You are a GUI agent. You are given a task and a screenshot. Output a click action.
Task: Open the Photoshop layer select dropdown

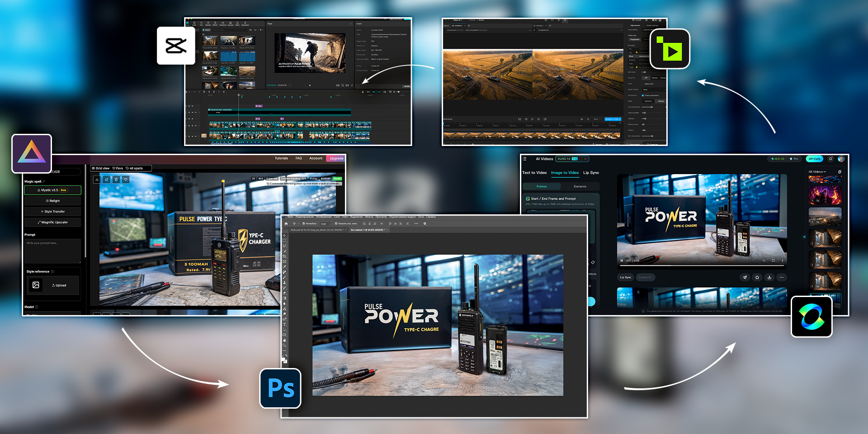pos(325,223)
